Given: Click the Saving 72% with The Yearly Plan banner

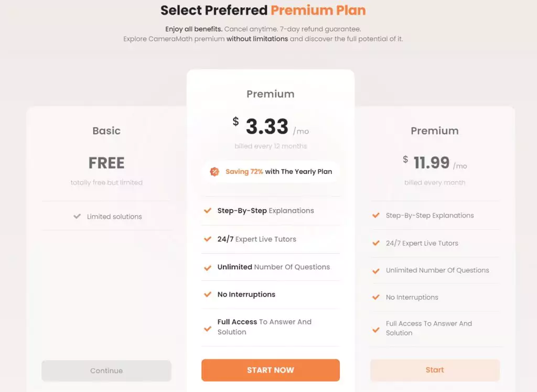Looking at the screenshot, I should tap(271, 172).
